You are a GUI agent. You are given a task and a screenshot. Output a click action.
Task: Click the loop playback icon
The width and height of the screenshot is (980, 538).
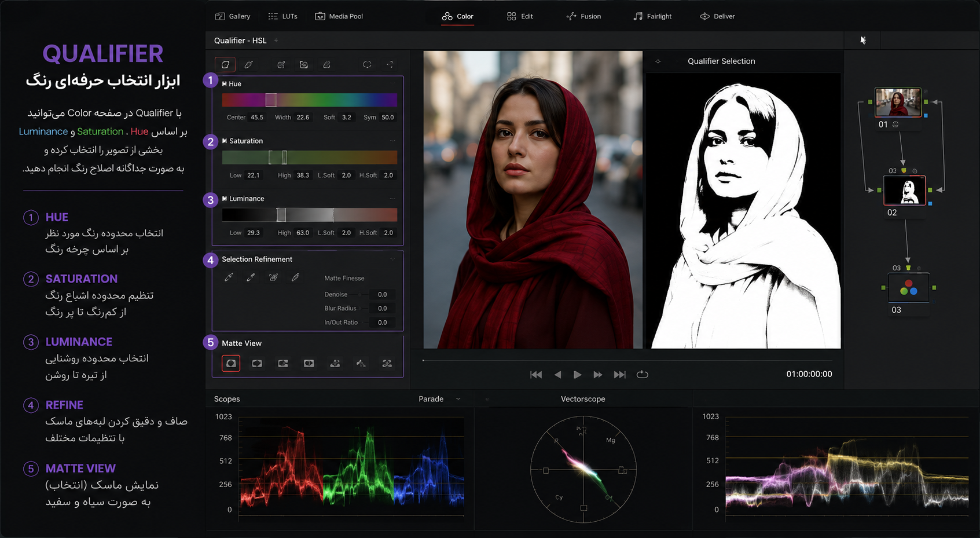642,375
